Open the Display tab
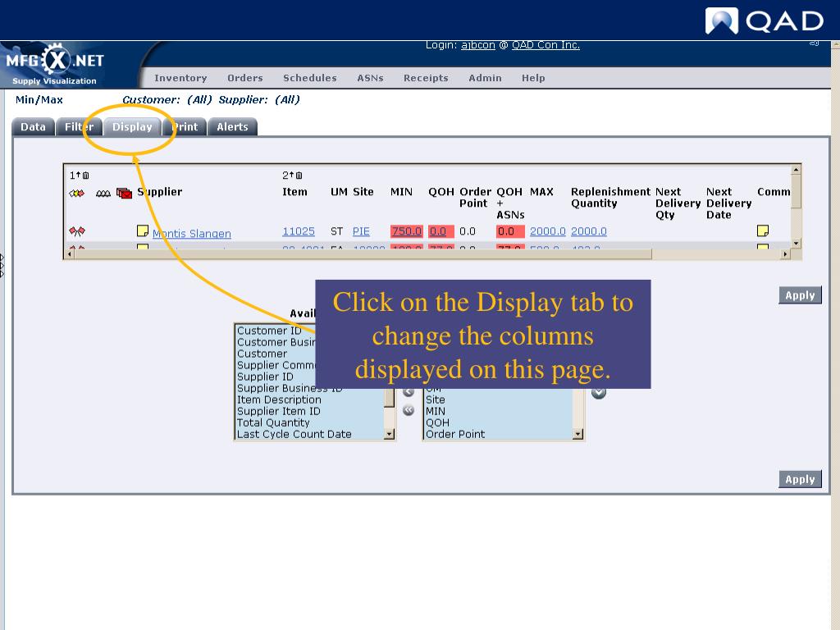Image resolution: width=840 pixels, height=630 pixels. 132,127
